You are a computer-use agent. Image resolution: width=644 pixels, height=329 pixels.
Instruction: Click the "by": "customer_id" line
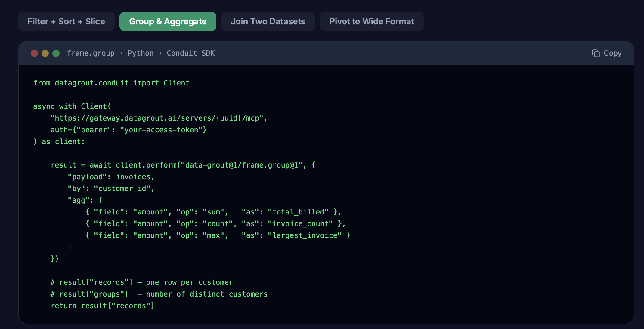(111, 189)
